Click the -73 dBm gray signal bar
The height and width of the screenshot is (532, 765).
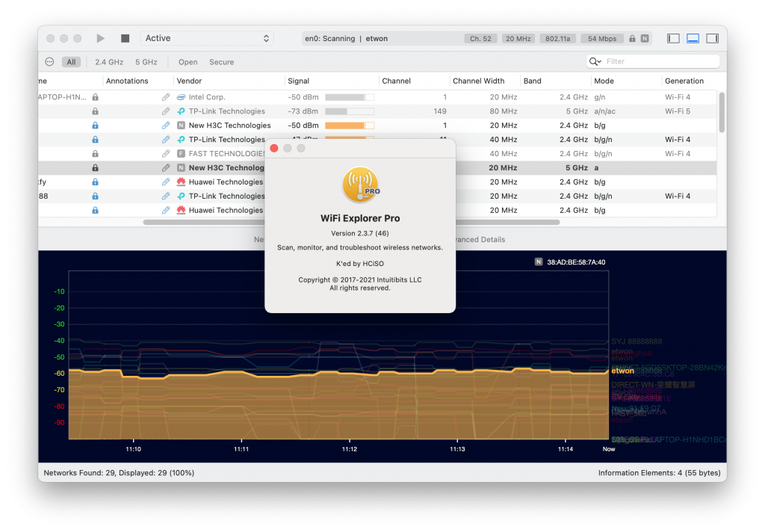(350, 111)
